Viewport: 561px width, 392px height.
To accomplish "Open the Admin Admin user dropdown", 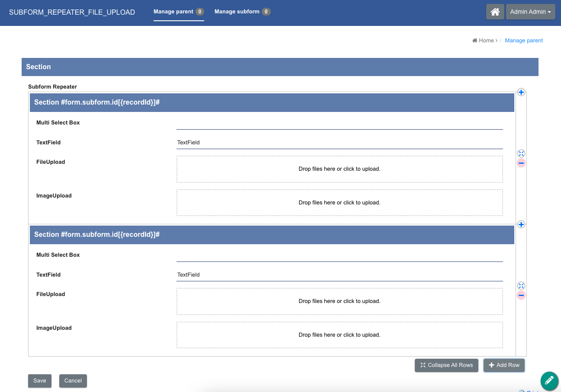I will click(x=530, y=12).
